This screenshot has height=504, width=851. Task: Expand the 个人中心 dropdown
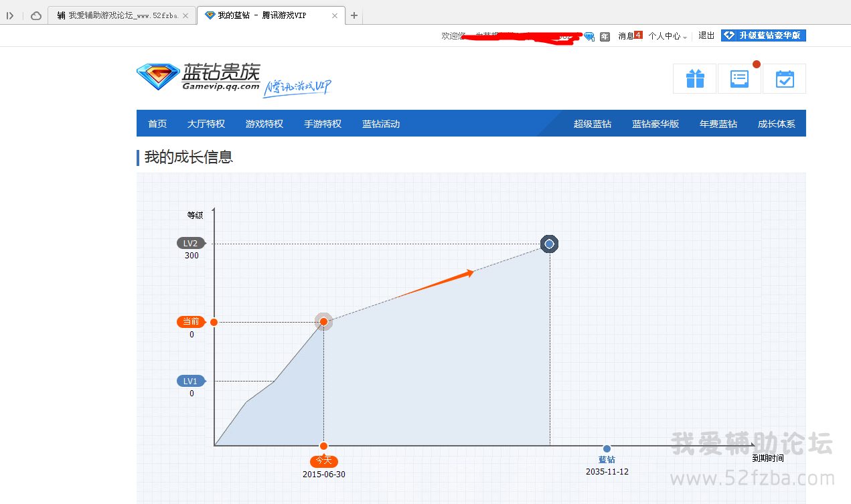tap(667, 36)
